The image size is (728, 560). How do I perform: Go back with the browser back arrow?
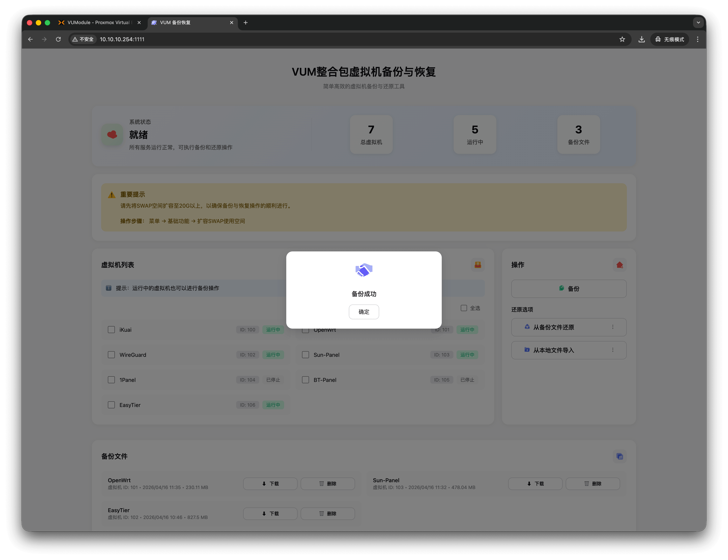30,39
